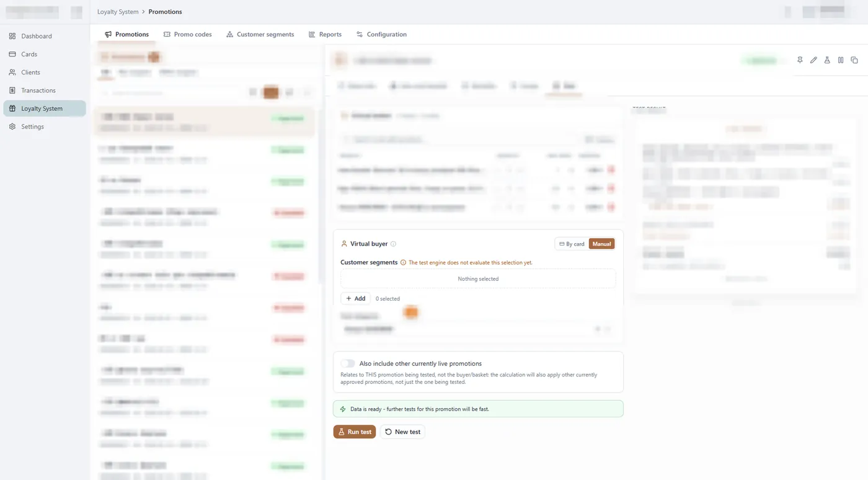Click the info icon beside Virtual buyer
This screenshot has width=868, height=480.
tap(393, 244)
